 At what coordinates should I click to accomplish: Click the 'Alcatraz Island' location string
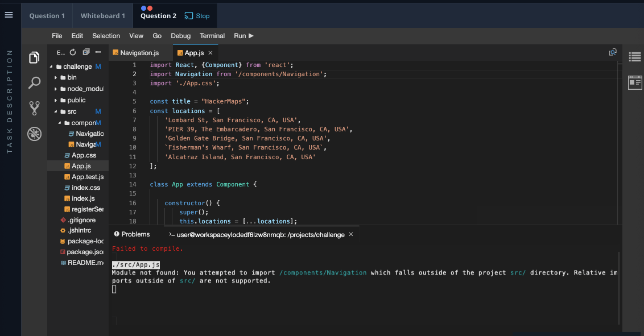[x=240, y=157]
